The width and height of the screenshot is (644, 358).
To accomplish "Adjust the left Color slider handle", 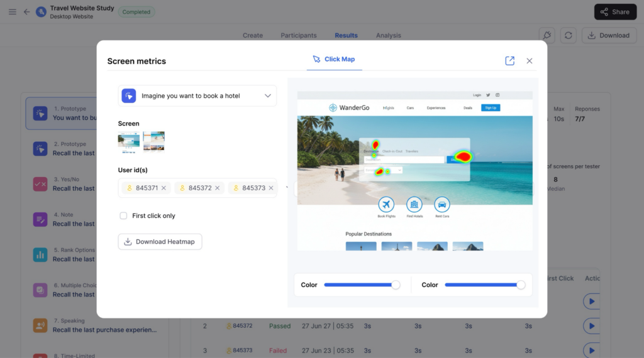I will coord(396,285).
